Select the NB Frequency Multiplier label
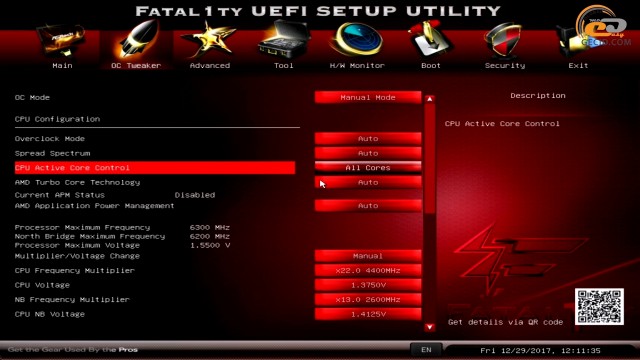The width and height of the screenshot is (640, 360). (x=72, y=299)
